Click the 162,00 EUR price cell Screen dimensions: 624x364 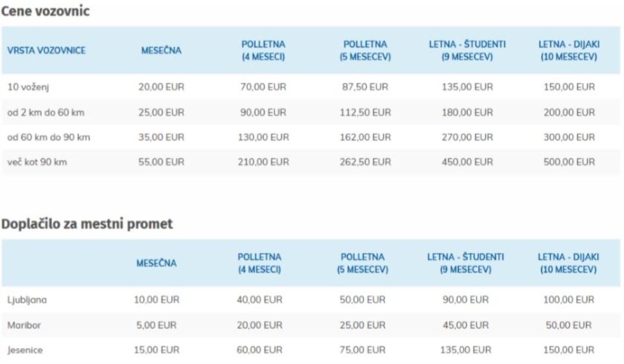point(365,137)
